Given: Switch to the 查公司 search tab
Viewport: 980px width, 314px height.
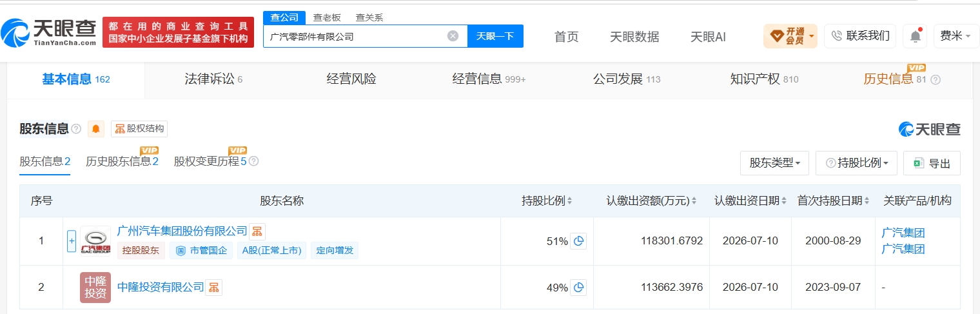Looking at the screenshot, I should pyautogui.click(x=284, y=17).
